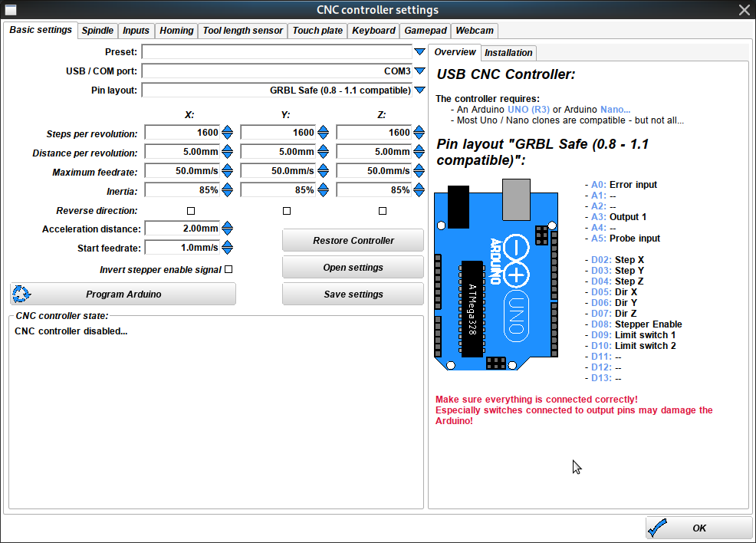Switch to the Spindle tab
The image size is (756, 543).
tap(97, 31)
